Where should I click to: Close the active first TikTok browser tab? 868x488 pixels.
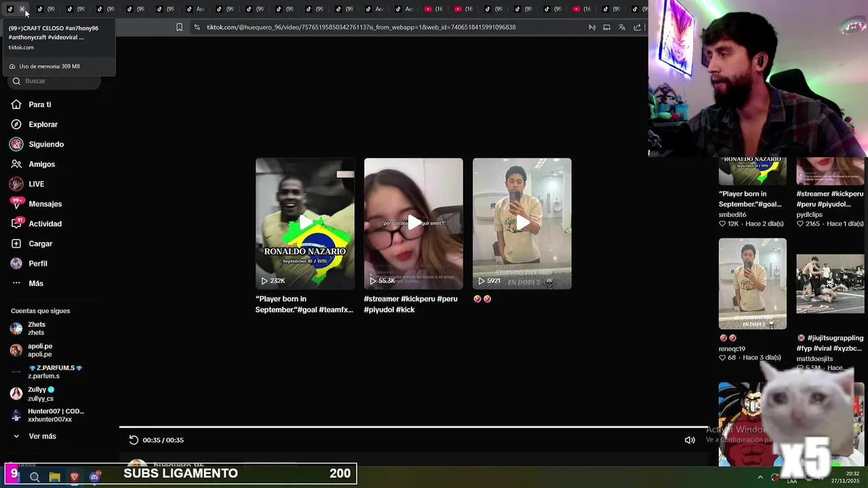coord(22,9)
